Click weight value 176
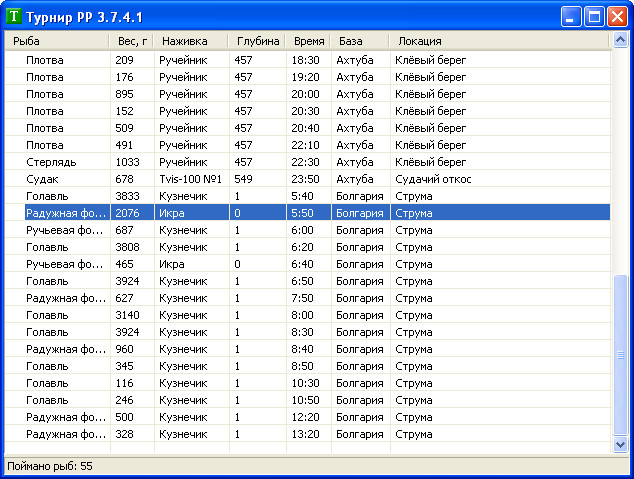Viewport: 634px width, 479px height. click(124, 77)
